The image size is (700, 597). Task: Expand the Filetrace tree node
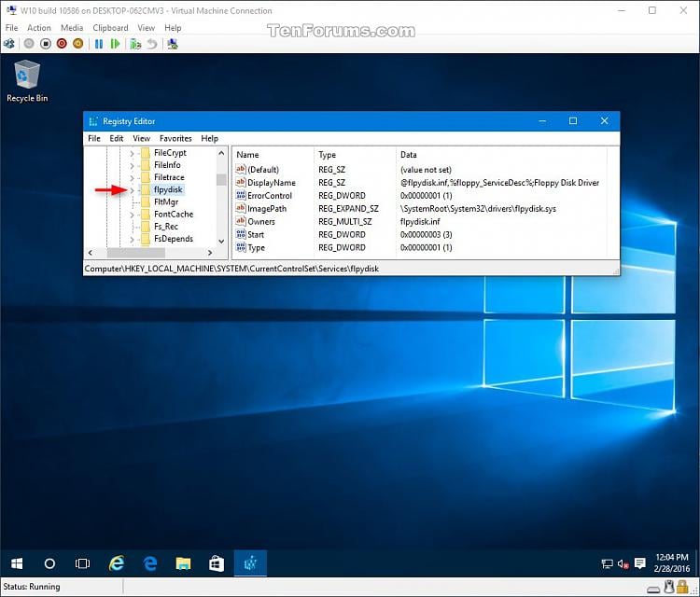132,177
